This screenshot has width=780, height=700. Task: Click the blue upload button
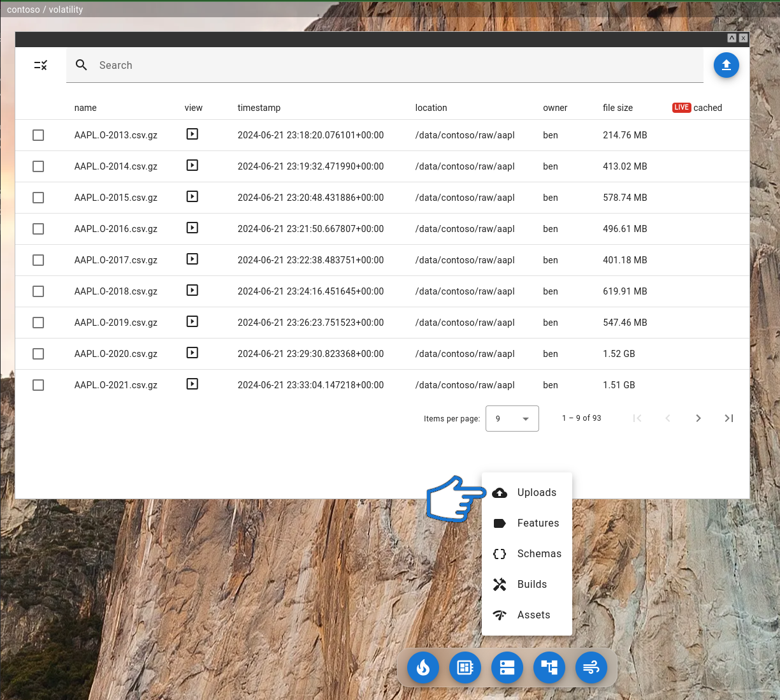pyautogui.click(x=726, y=65)
